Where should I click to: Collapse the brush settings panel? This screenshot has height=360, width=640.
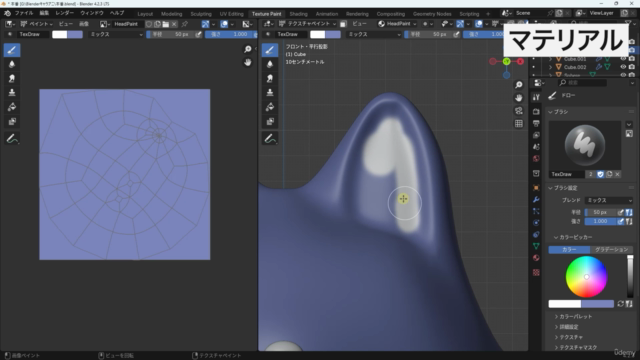(550, 188)
